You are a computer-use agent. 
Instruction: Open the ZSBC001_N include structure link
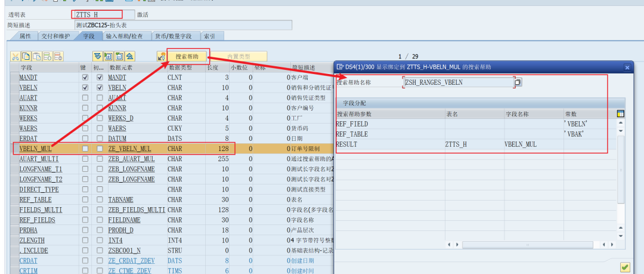125,251
